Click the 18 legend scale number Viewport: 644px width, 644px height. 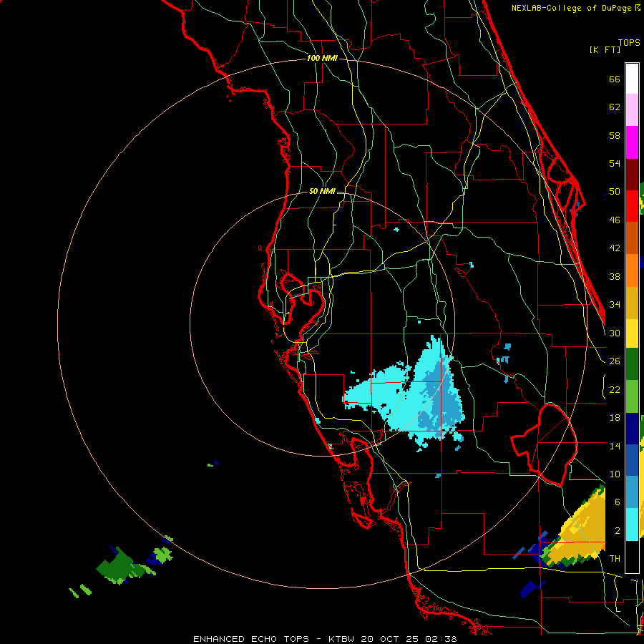[x=615, y=418]
